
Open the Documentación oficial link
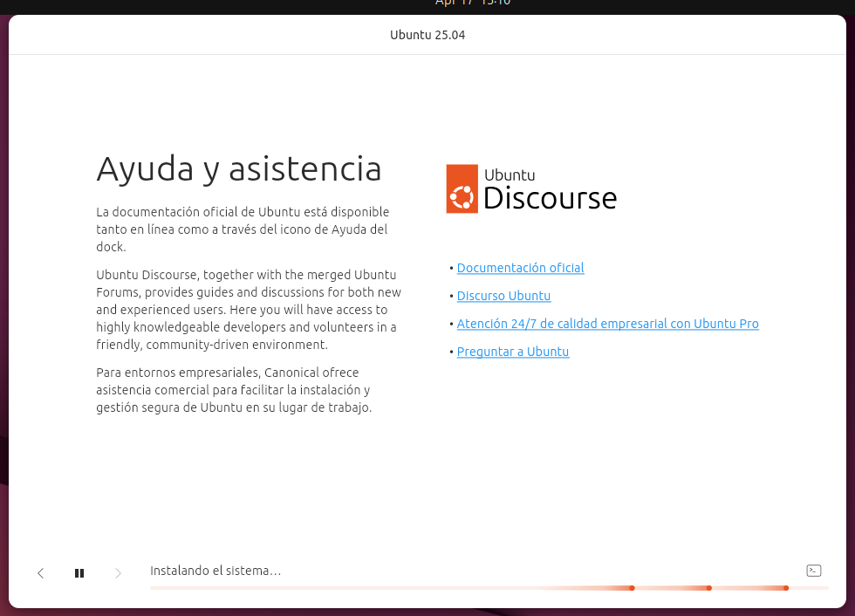[520, 268]
